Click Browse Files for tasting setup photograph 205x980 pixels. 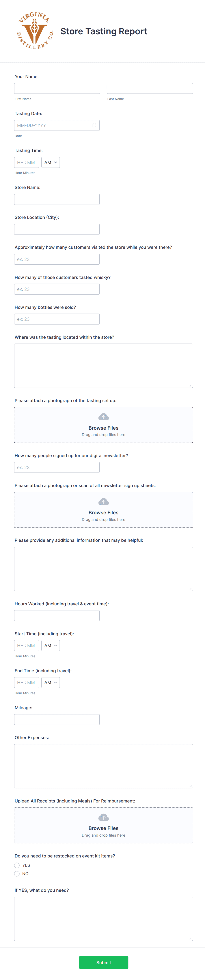tap(103, 428)
